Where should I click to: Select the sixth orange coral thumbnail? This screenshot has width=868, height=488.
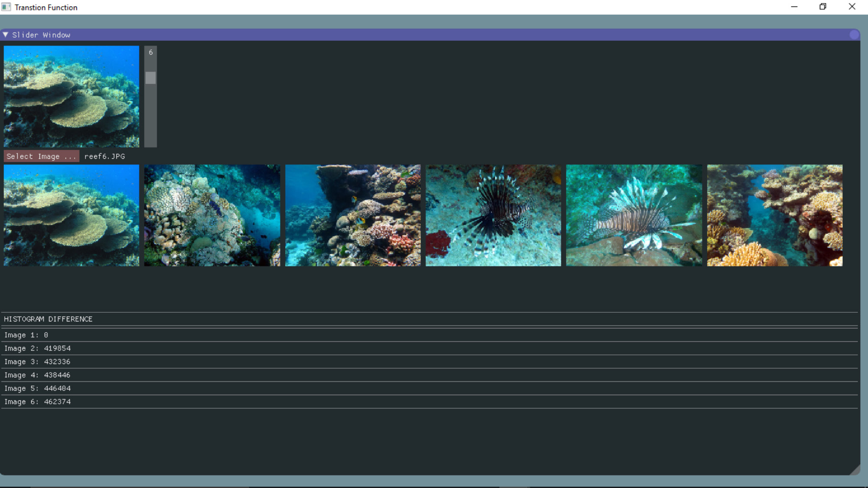[x=775, y=215]
